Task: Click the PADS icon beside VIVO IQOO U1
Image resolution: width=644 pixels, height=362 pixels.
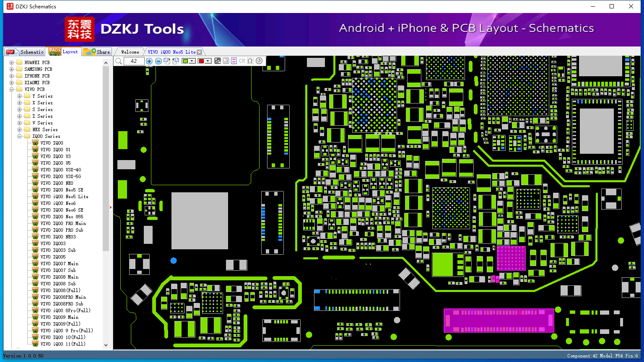Action: (x=35, y=150)
